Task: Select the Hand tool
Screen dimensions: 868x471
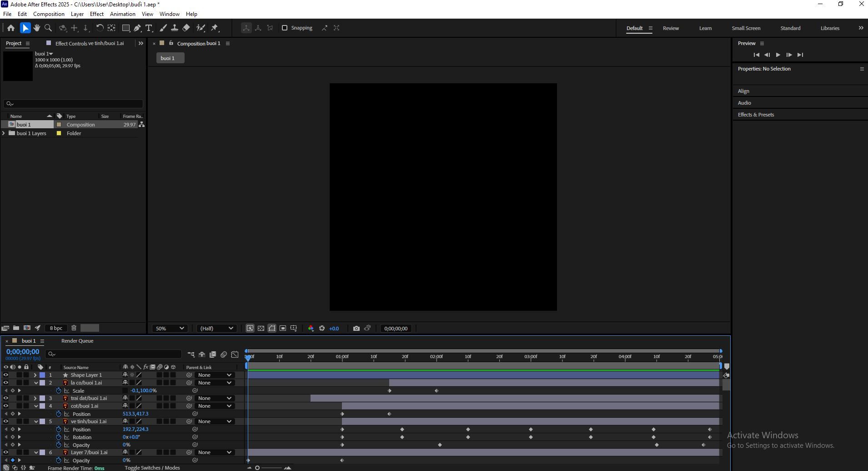Action: click(x=37, y=28)
